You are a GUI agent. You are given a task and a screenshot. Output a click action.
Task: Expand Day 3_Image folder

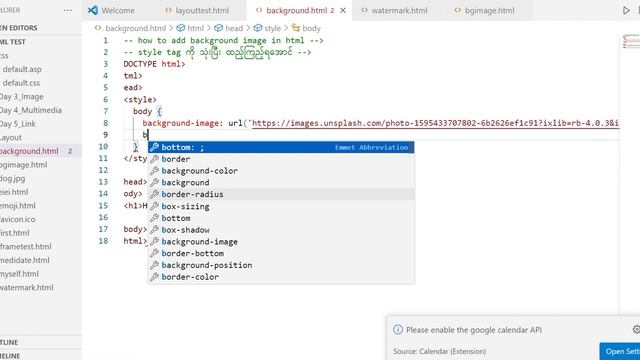click(41, 96)
